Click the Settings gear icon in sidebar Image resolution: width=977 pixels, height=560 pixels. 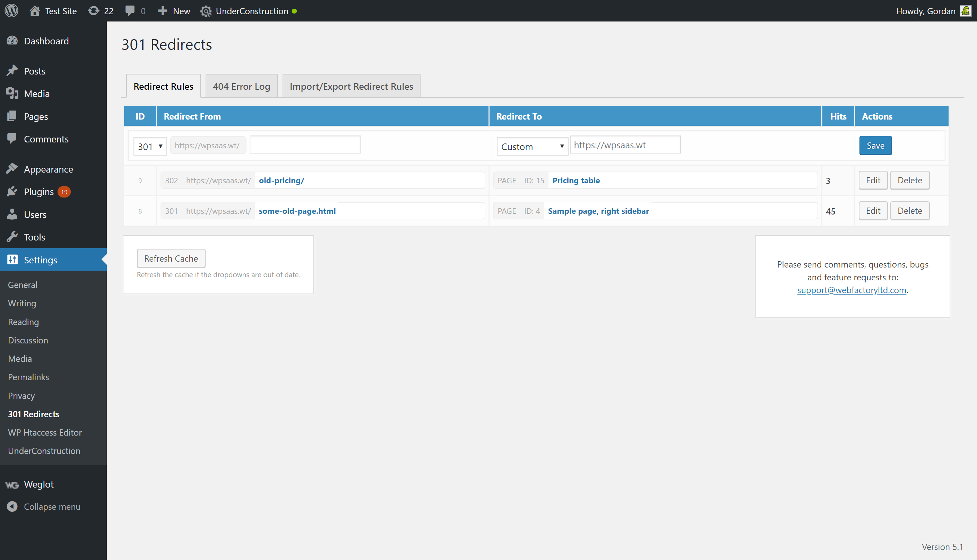[13, 260]
